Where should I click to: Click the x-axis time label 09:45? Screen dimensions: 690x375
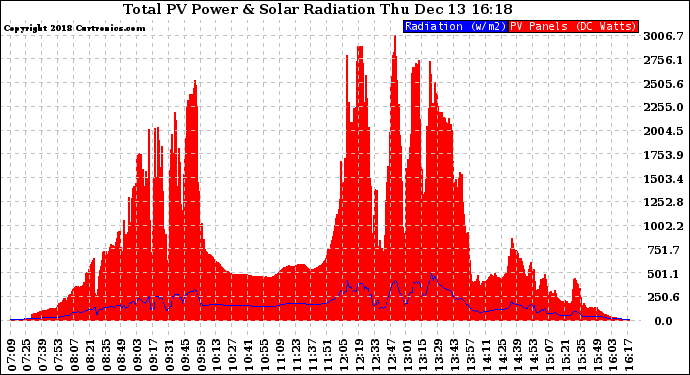pyautogui.click(x=186, y=355)
